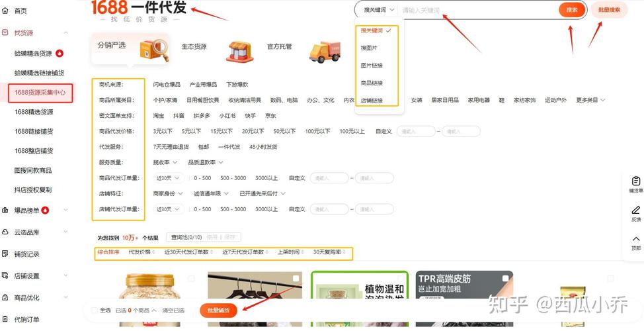This screenshot has height=331, width=644.
Task: Open the 查询池(0/10) button
Action: point(186,237)
